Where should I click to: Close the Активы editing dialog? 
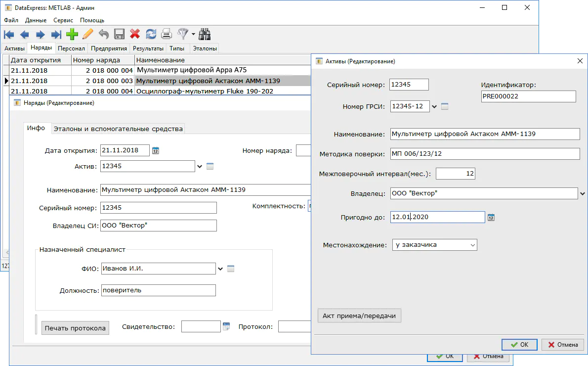580,61
